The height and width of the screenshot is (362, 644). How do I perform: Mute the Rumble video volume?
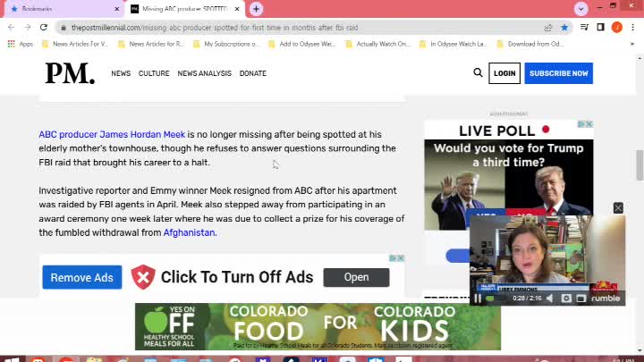(x=550, y=299)
